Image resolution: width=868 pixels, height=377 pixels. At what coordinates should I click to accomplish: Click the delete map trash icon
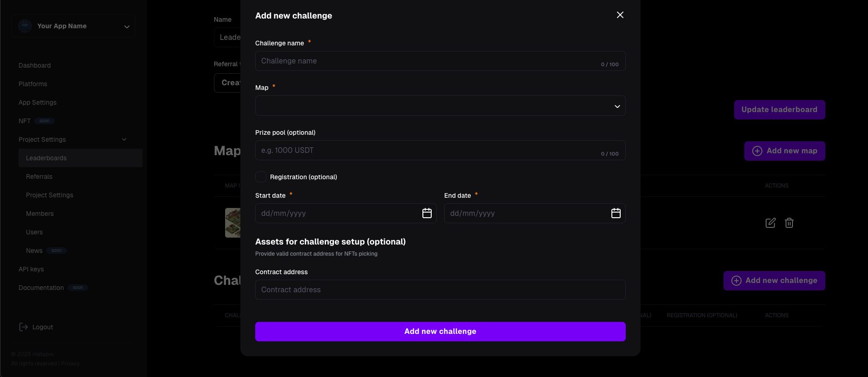click(789, 223)
